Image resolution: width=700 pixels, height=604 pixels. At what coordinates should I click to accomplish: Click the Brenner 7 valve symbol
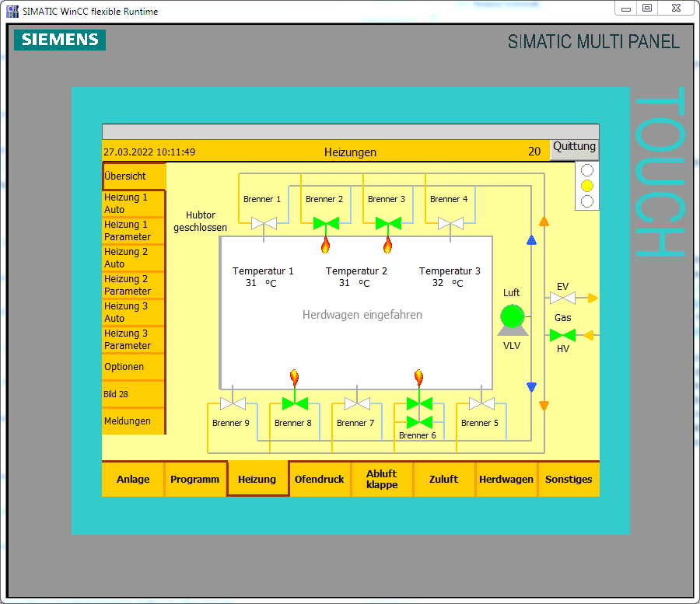point(357,403)
